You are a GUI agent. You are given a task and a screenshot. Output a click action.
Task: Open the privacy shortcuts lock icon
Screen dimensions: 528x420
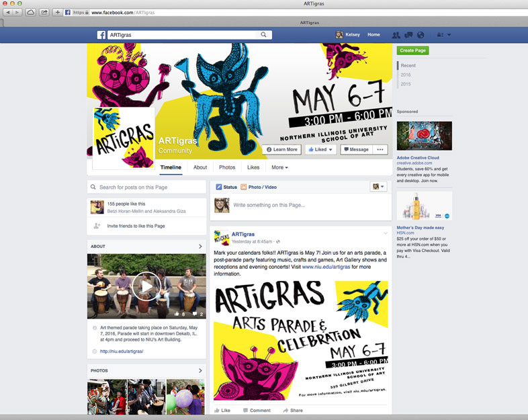(440, 35)
